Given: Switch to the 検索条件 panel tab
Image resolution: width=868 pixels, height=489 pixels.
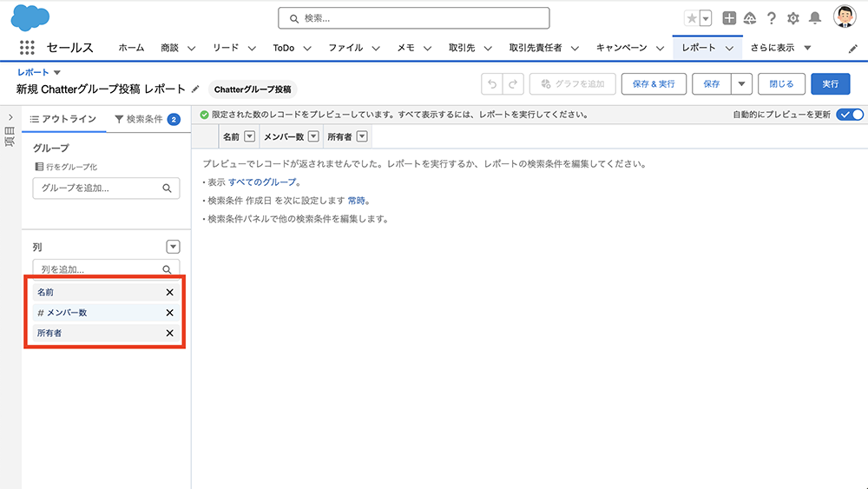Looking at the screenshot, I should click(x=148, y=119).
